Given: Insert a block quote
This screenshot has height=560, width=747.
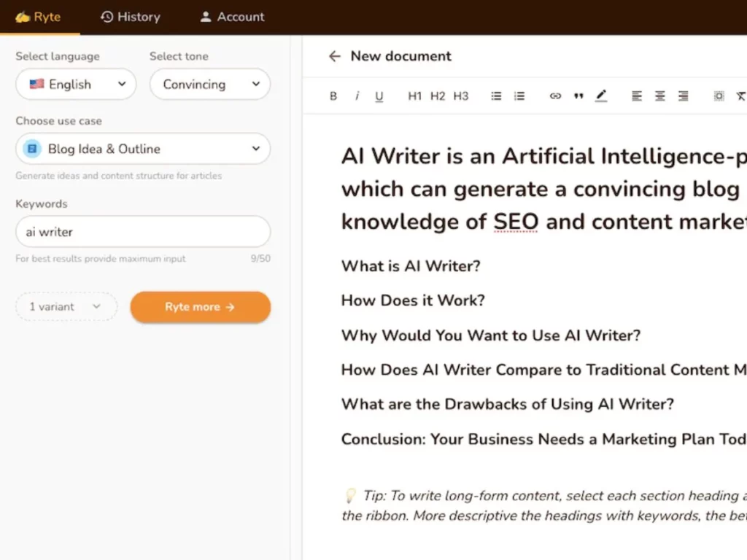Looking at the screenshot, I should click(578, 96).
